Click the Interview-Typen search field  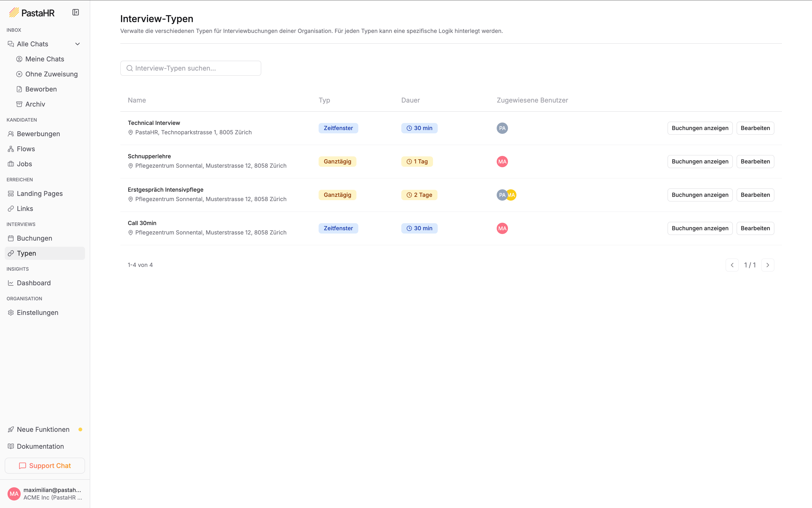(x=191, y=68)
